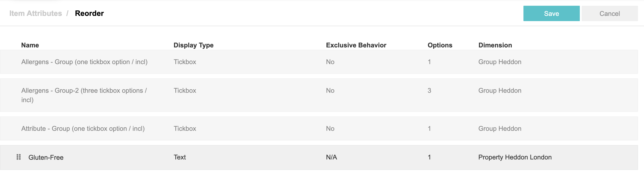Click Property Heddon London dimension value
This screenshot has height=173, width=644.
pos(515,157)
